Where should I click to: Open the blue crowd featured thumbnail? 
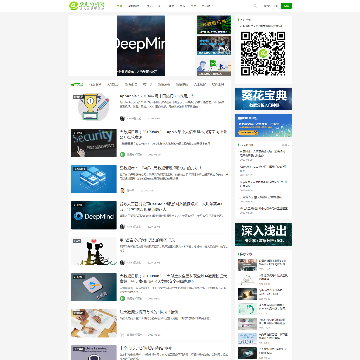tap(214, 45)
